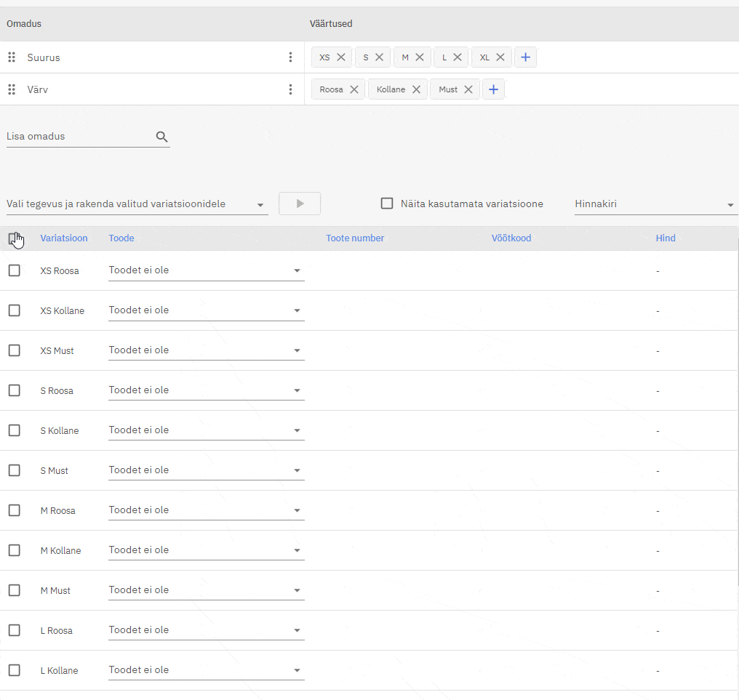Image resolution: width=739 pixels, height=700 pixels.
Task: Tick the M Kollane variation checkbox
Action: click(x=15, y=550)
